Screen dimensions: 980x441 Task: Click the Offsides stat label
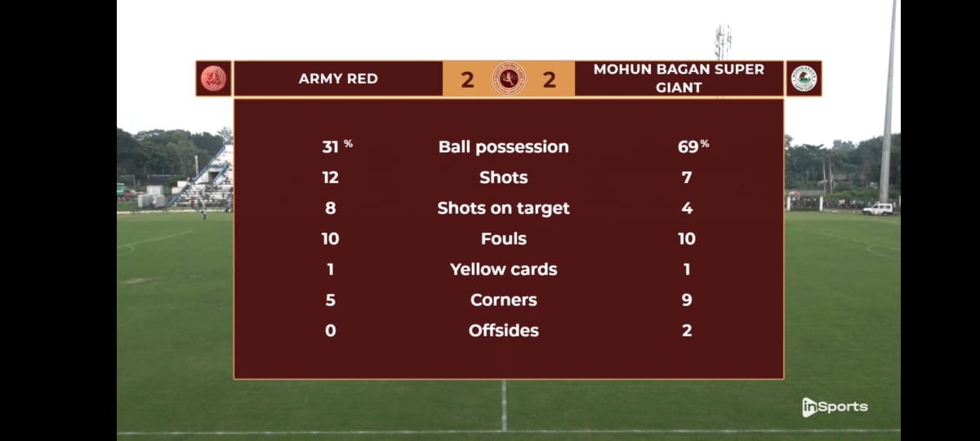pyautogui.click(x=503, y=331)
